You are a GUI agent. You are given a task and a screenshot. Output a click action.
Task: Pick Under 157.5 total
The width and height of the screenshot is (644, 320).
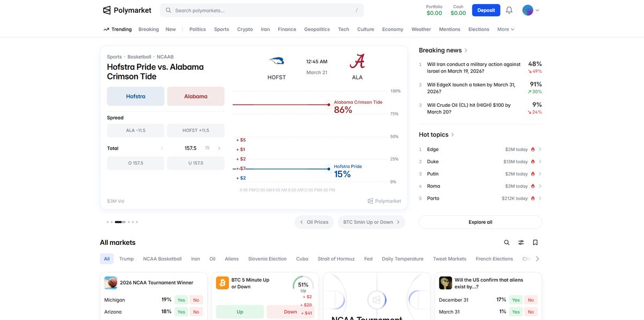pos(196,163)
